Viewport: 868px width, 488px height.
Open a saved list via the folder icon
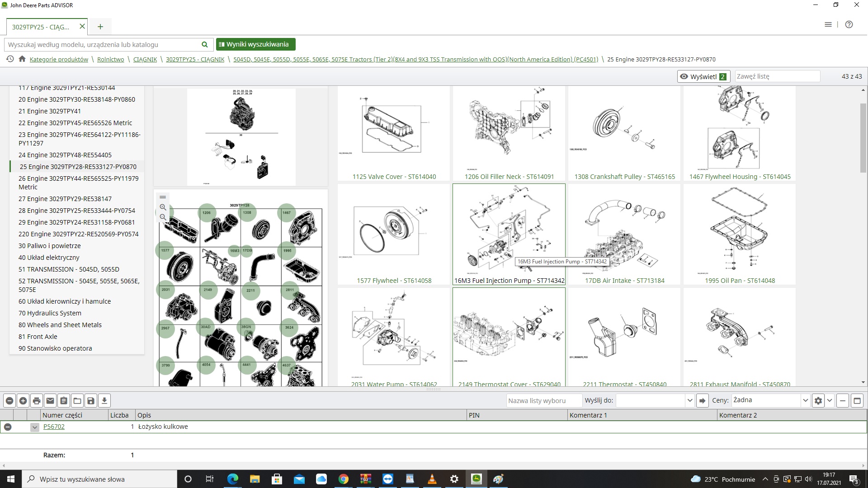coord(77,401)
